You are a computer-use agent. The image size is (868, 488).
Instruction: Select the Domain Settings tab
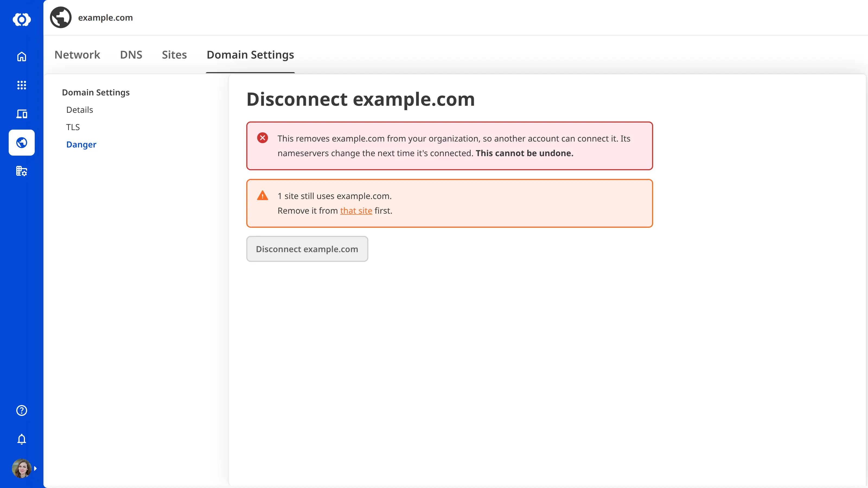point(250,54)
